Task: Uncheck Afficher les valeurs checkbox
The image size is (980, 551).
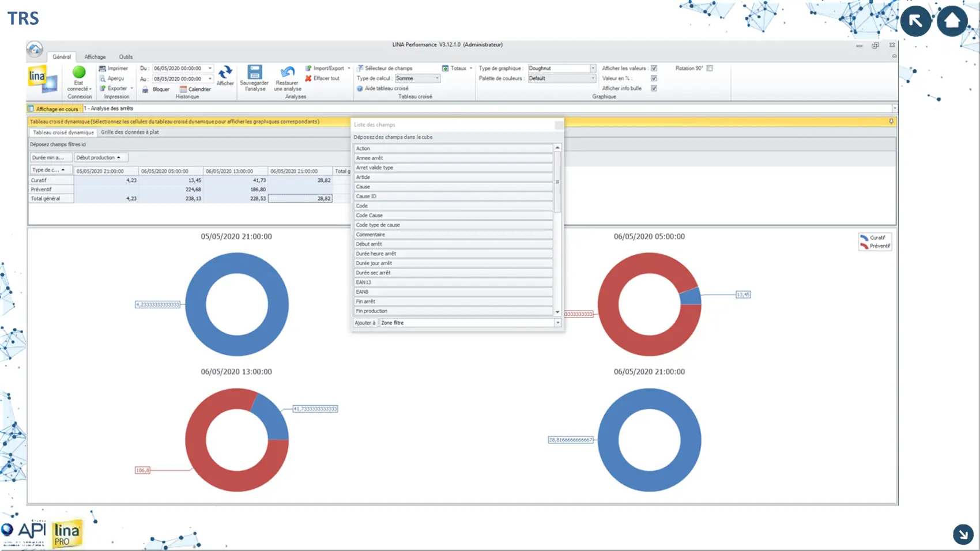Action: pyautogui.click(x=654, y=69)
